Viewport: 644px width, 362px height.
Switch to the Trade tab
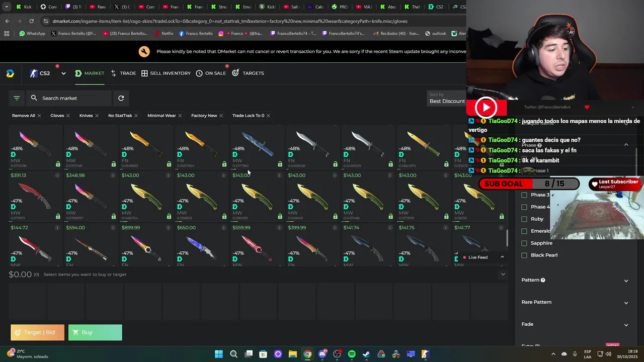click(x=123, y=73)
